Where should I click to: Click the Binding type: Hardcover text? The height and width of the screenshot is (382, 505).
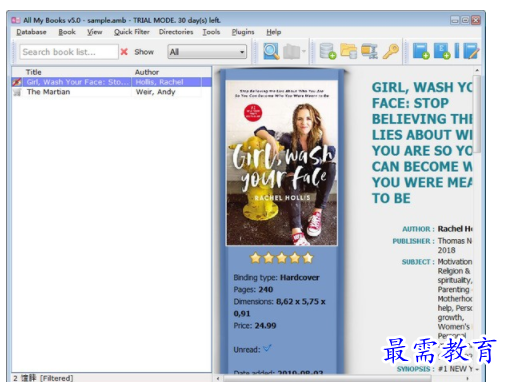(276, 277)
